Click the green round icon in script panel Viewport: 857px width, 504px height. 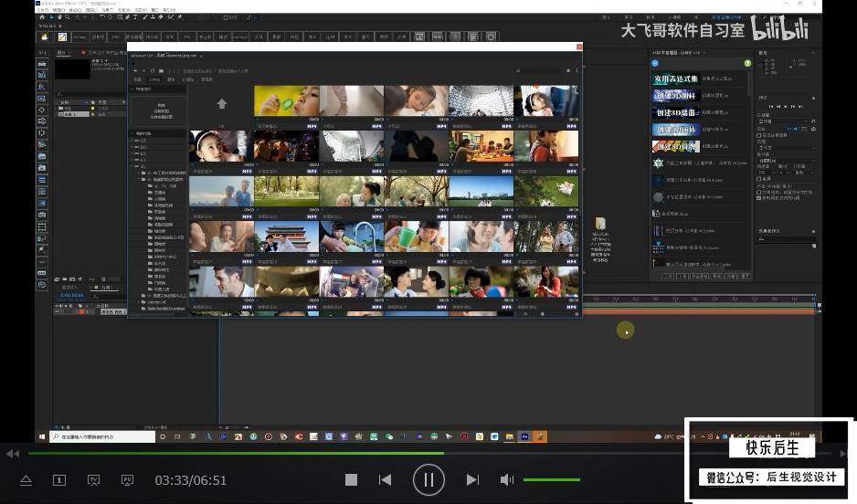[x=747, y=63]
